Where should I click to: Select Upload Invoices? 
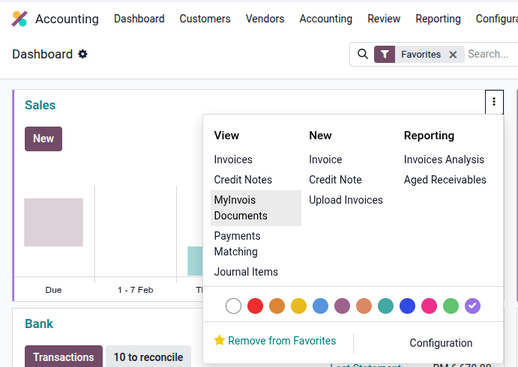346,200
